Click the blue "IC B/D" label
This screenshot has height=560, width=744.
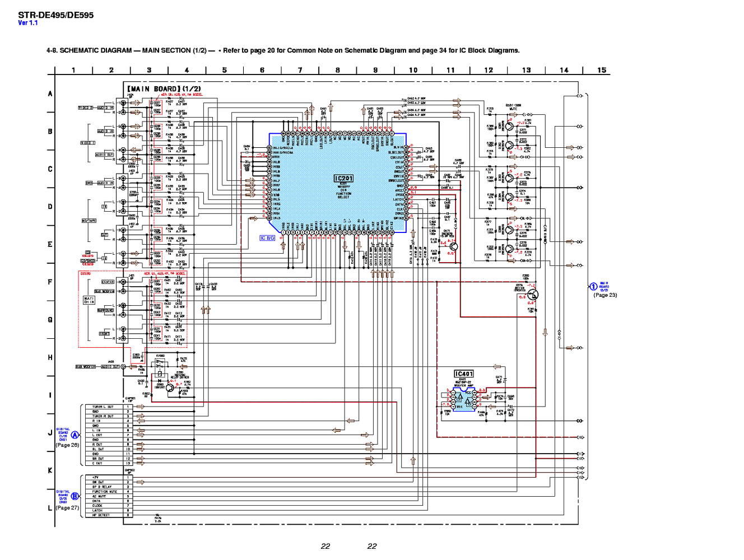[x=267, y=238]
